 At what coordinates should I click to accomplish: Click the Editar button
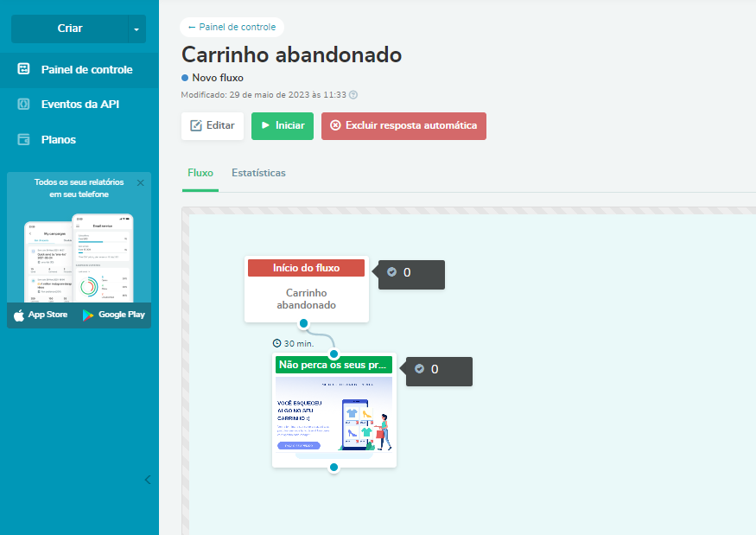point(213,125)
